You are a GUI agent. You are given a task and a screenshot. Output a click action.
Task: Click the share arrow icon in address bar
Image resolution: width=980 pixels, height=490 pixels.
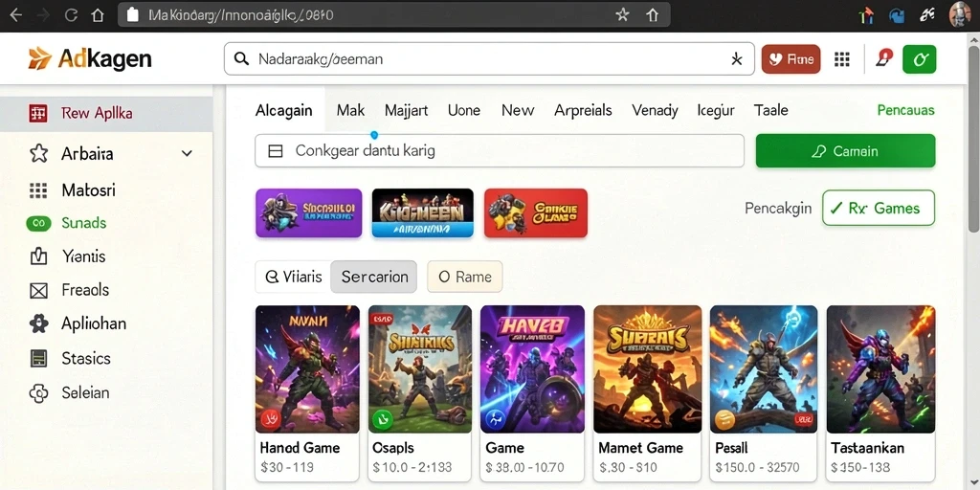click(x=652, y=15)
